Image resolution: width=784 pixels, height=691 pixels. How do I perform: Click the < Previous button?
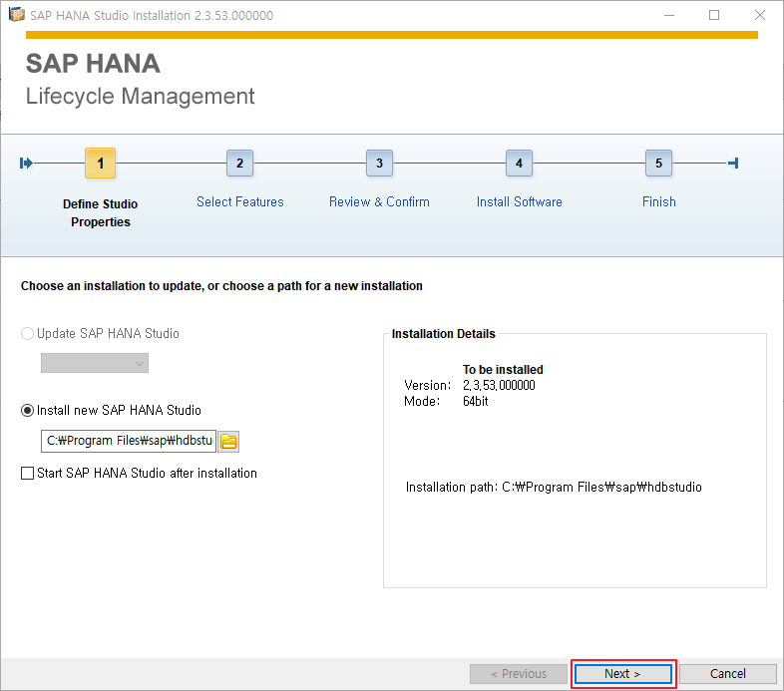tap(518, 674)
